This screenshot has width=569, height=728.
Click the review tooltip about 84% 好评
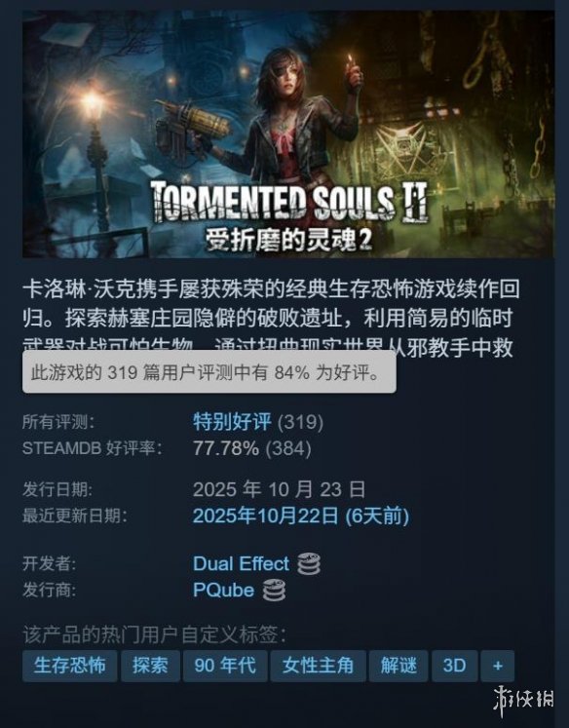tap(209, 371)
